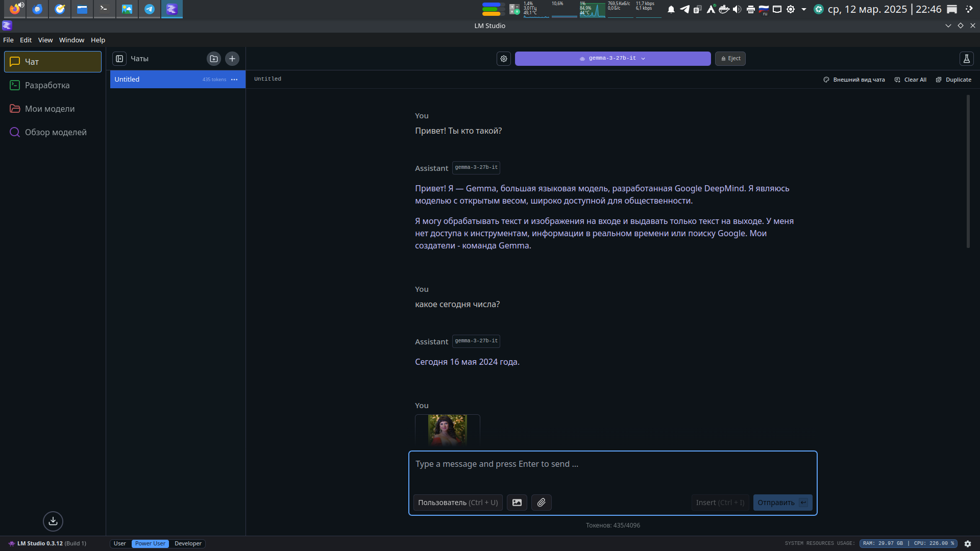Open the Window menu

(x=72, y=40)
